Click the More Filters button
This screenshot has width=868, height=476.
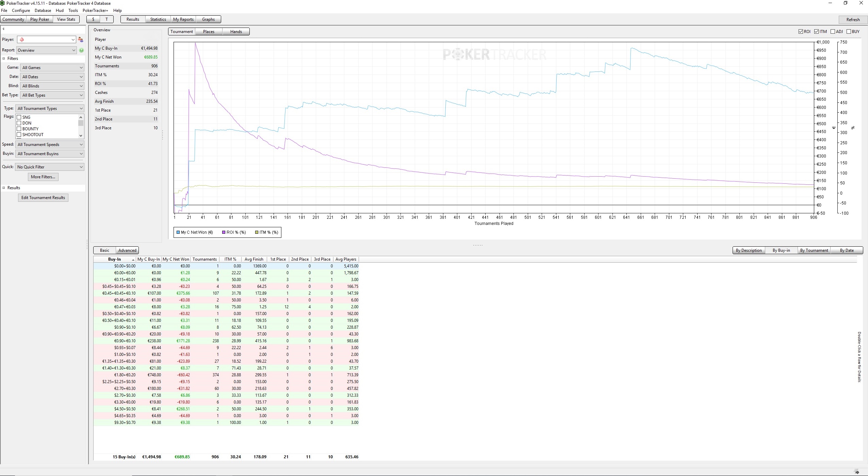click(43, 177)
